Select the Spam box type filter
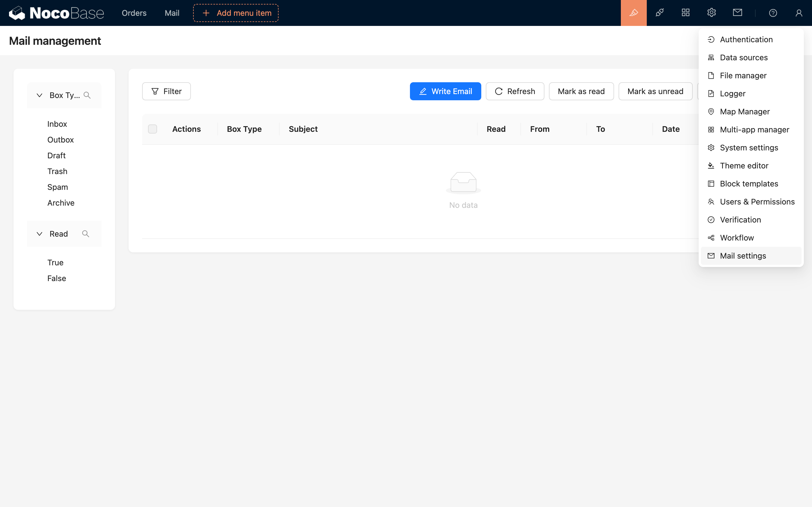Viewport: 812px width, 507px height. [x=58, y=187]
